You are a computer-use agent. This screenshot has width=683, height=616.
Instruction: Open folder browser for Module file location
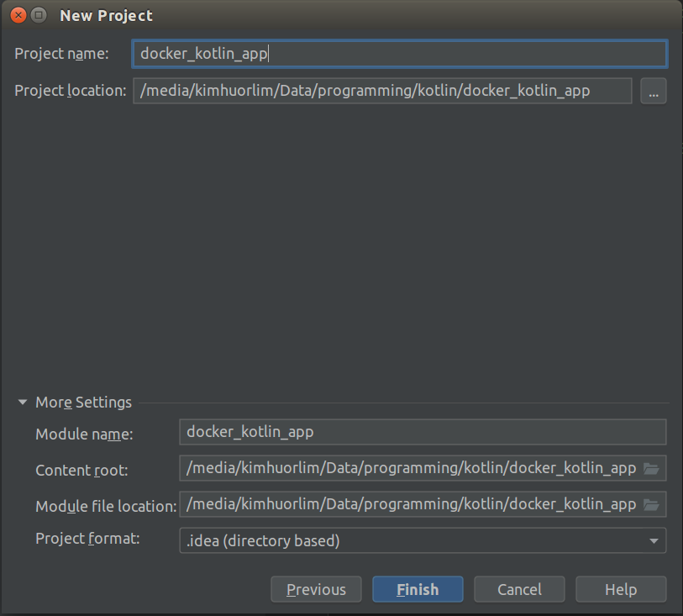pyautogui.click(x=651, y=504)
